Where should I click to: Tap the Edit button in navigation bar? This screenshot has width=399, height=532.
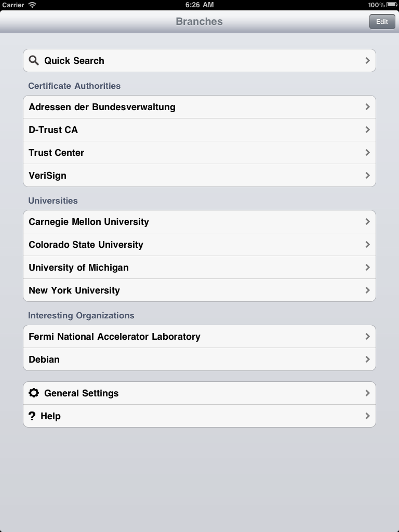[382, 22]
